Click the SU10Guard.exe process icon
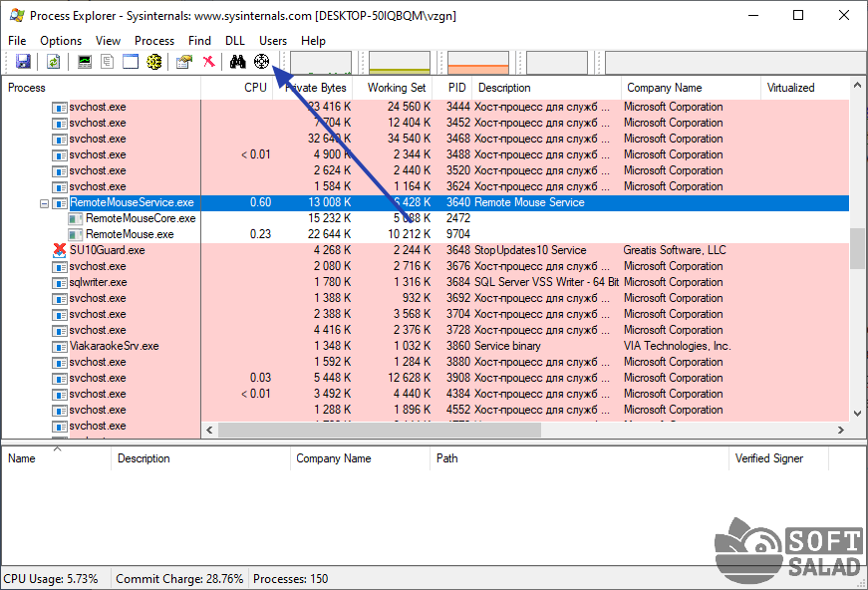Image resolution: width=868 pixels, height=590 pixels. 59,250
